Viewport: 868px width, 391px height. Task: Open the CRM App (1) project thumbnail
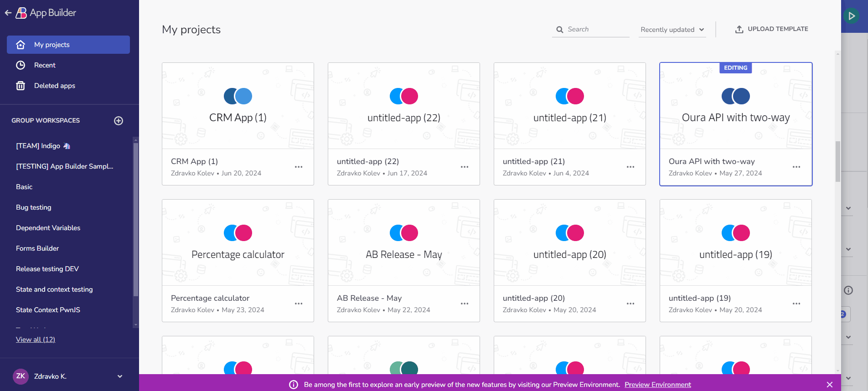click(238, 106)
